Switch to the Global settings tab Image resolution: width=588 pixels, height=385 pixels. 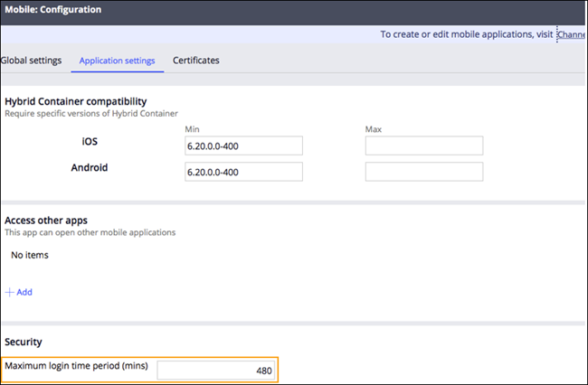tap(31, 61)
